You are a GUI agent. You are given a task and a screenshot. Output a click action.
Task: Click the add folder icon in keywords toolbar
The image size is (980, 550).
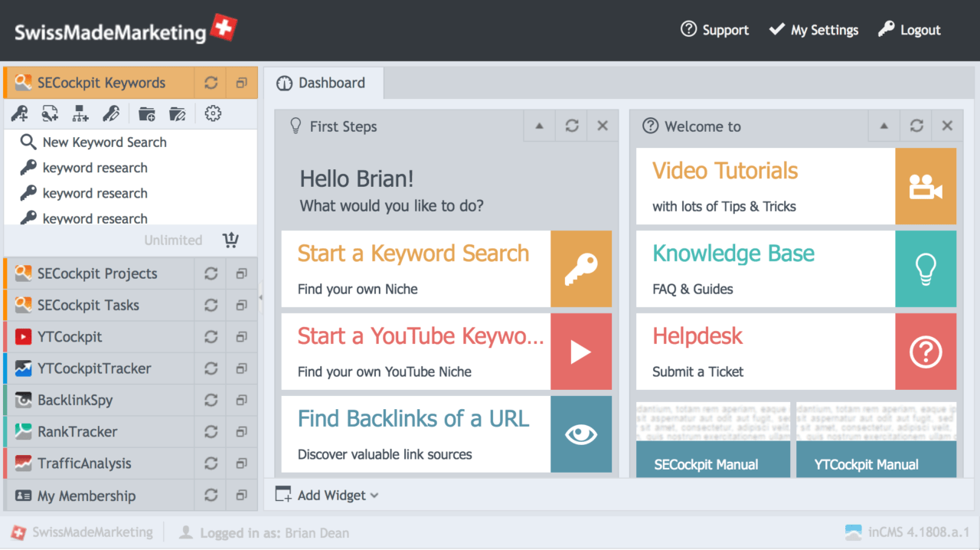click(x=147, y=114)
